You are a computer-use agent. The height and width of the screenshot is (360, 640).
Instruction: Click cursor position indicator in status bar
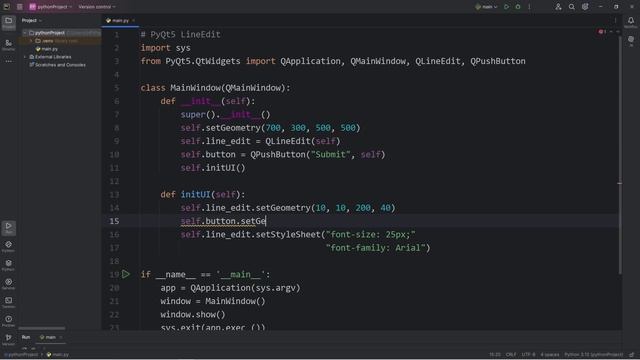tap(495, 355)
